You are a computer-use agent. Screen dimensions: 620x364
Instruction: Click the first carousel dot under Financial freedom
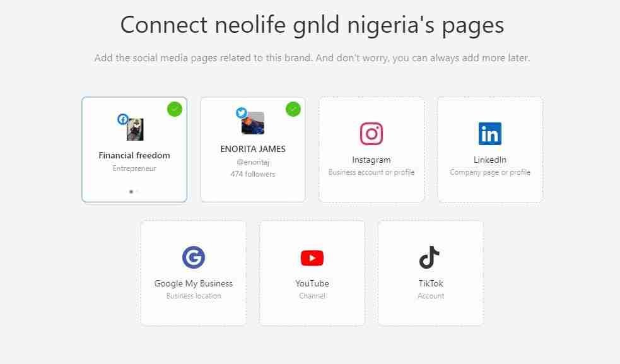pyautogui.click(x=131, y=192)
